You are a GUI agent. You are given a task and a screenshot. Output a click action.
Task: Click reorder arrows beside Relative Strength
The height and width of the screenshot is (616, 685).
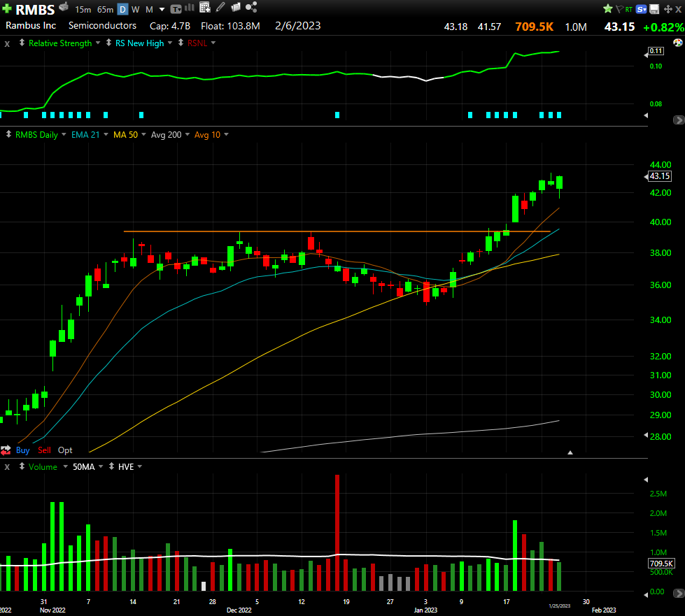tap(22, 43)
